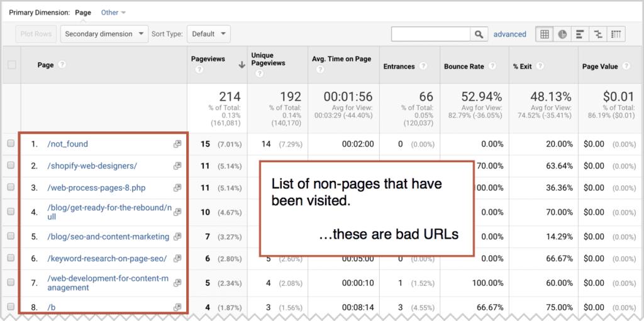Sort by Entrances column header

point(399,66)
